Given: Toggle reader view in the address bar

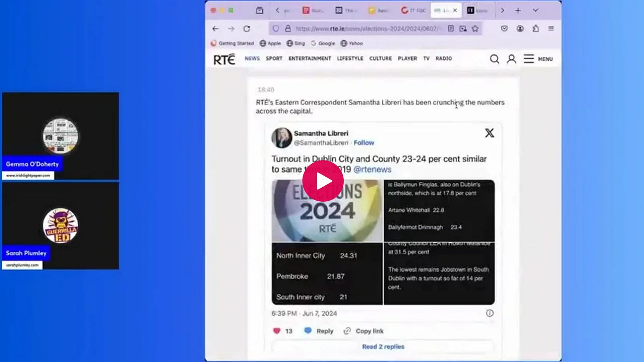Looking at the screenshot, I should tap(451, 29).
